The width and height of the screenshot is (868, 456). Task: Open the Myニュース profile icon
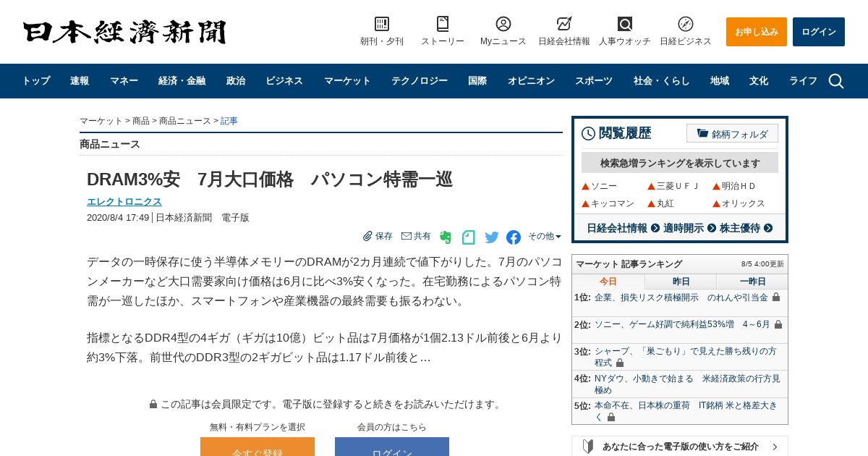503,24
